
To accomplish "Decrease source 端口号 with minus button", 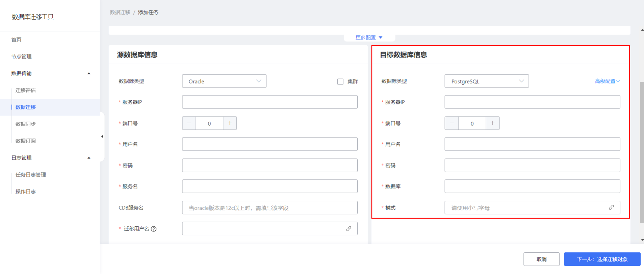I will (189, 123).
